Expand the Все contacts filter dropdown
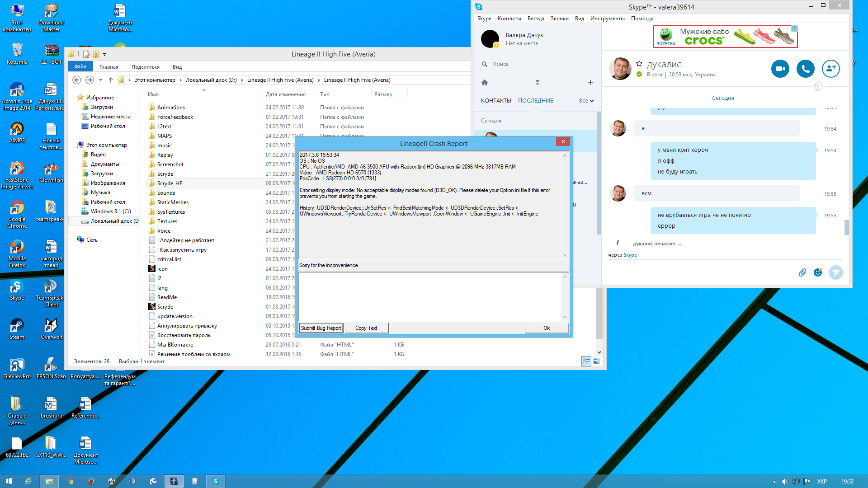Image resolution: width=868 pixels, height=488 pixels. click(586, 101)
